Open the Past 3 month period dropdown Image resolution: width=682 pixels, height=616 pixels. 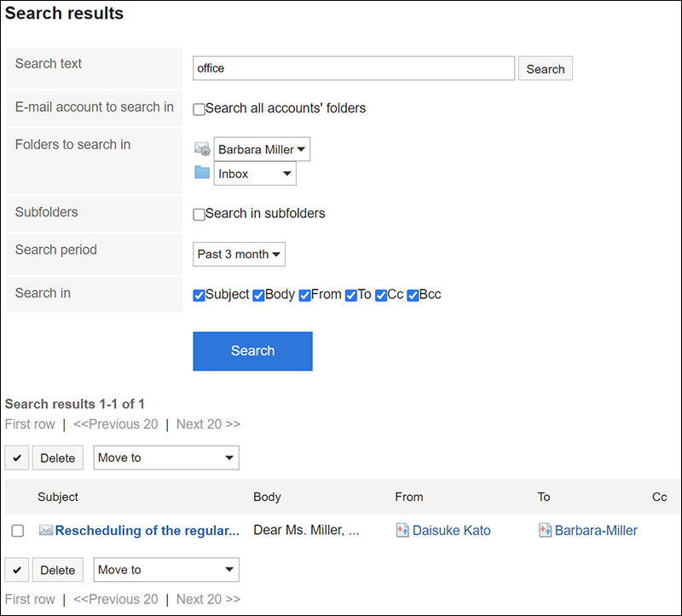click(240, 254)
